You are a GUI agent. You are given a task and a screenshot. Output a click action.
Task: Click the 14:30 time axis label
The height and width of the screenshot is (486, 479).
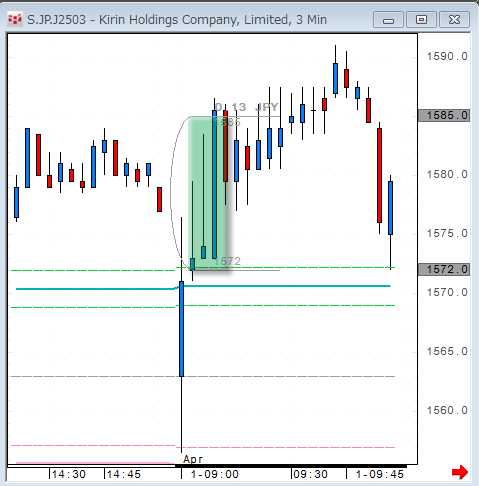pos(69,474)
